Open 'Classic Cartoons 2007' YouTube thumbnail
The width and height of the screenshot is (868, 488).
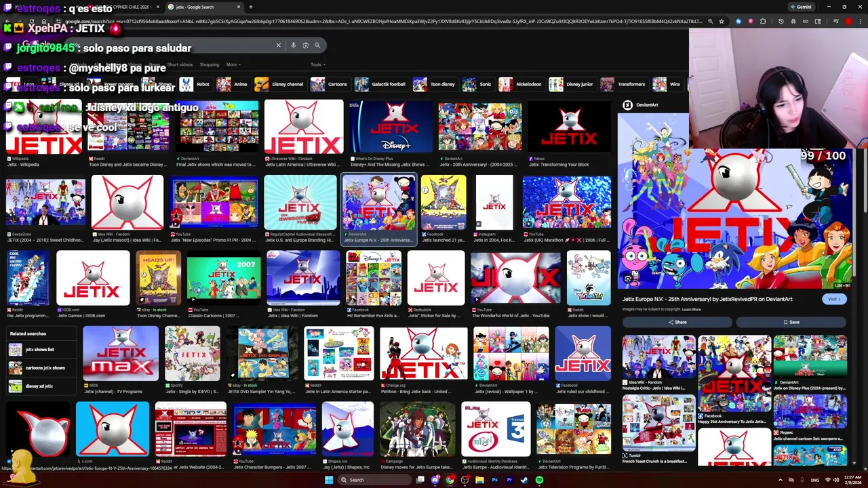224,279
